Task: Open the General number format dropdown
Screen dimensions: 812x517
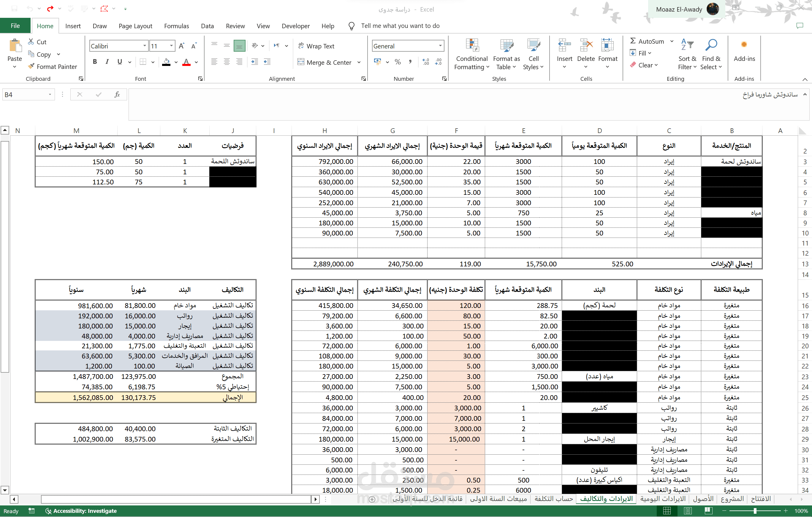Action: click(x=440, y=46)
